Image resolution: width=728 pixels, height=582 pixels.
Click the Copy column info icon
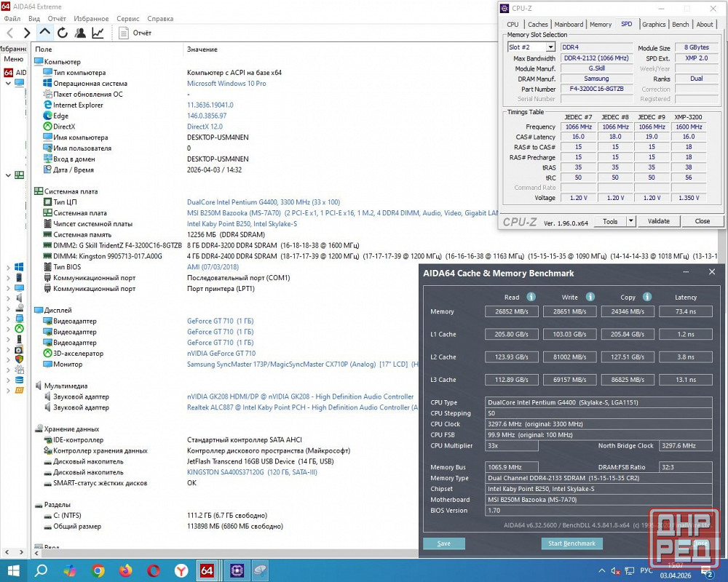[x=648, y=297]
